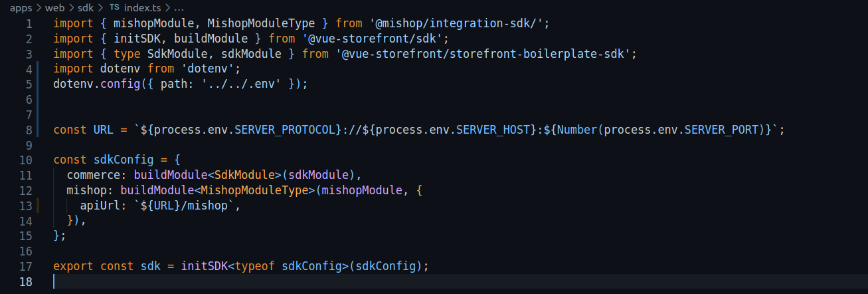868x294 pixels.
Task: Open the sdk breadcrumb folder
Action: coord(86,7)
